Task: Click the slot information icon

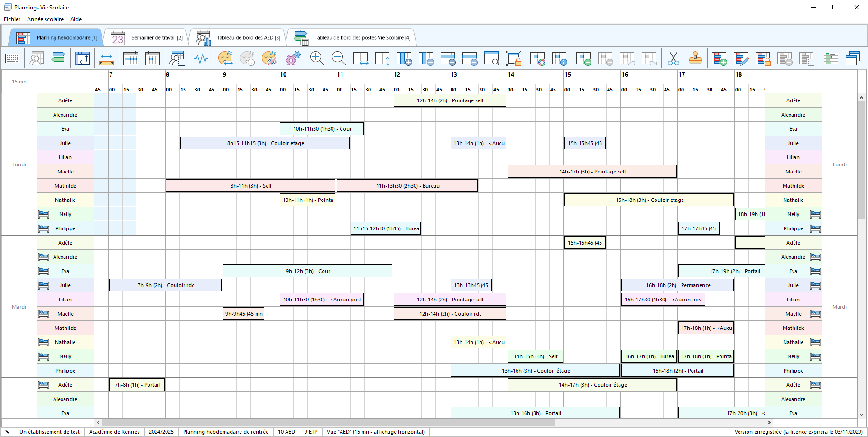Action: [x=560, y=58]
